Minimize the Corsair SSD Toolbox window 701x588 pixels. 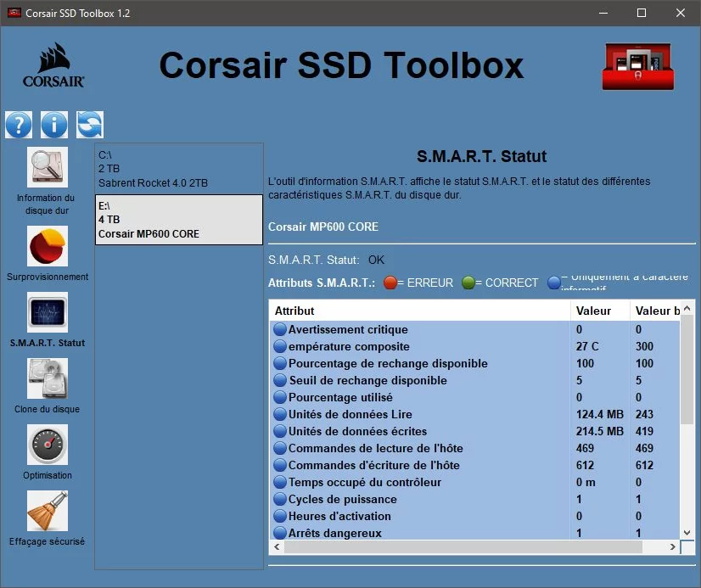pyautogui.click(x=603, y=13)
